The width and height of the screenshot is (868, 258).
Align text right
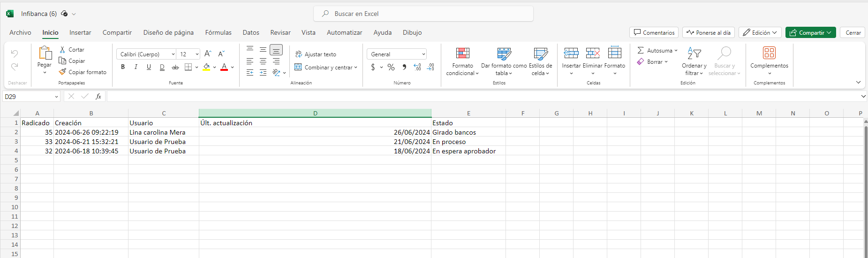[x=276, y=61]
